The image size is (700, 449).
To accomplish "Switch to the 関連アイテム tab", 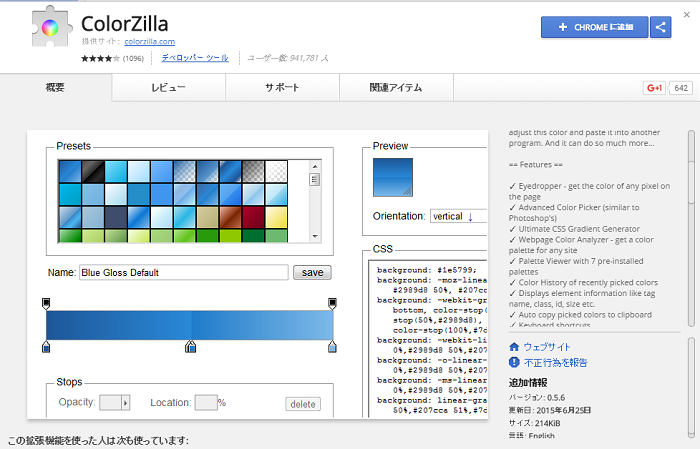I will 396,87.
